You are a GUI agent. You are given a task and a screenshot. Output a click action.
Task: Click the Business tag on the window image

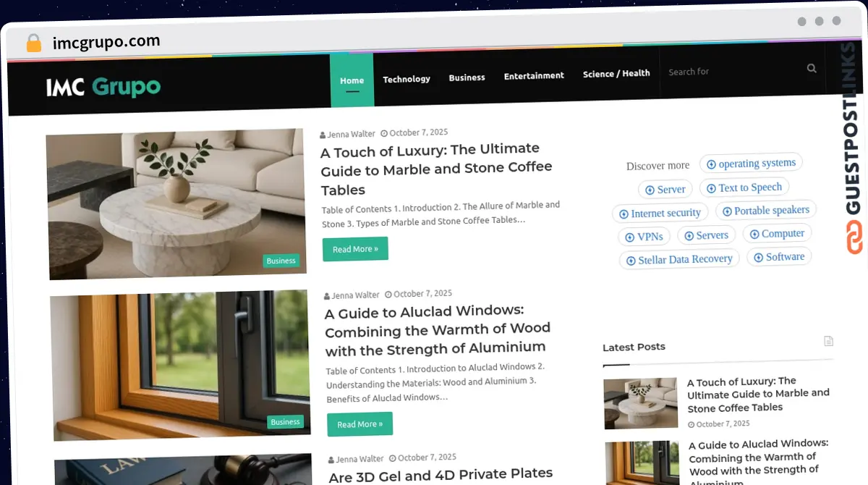(x=285, y=422)
